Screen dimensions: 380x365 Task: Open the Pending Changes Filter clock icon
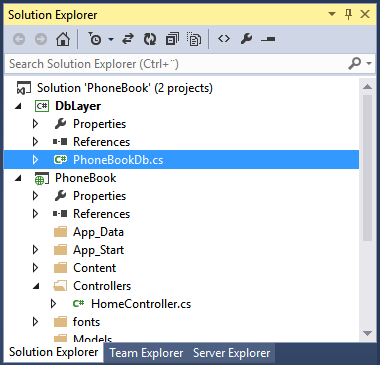pyautogui.click(x=95, y=39)
